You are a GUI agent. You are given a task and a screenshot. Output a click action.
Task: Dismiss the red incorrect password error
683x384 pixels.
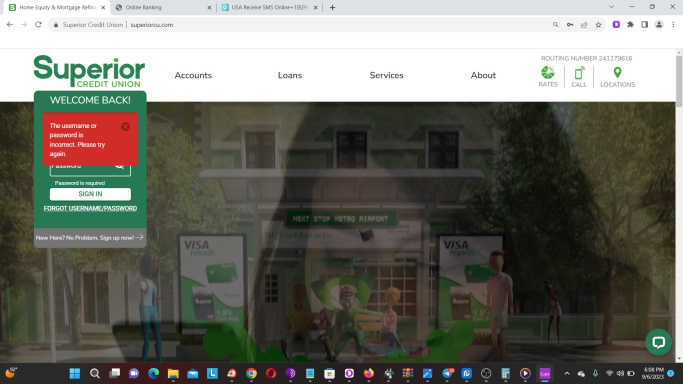[x=125, y=127]
